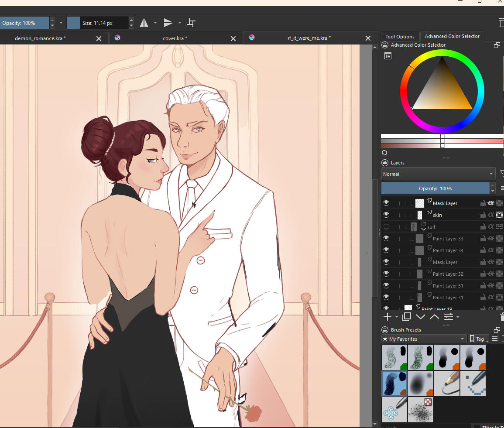Click the add new layer plus icon
504x428 pixels.
(387, 317)
